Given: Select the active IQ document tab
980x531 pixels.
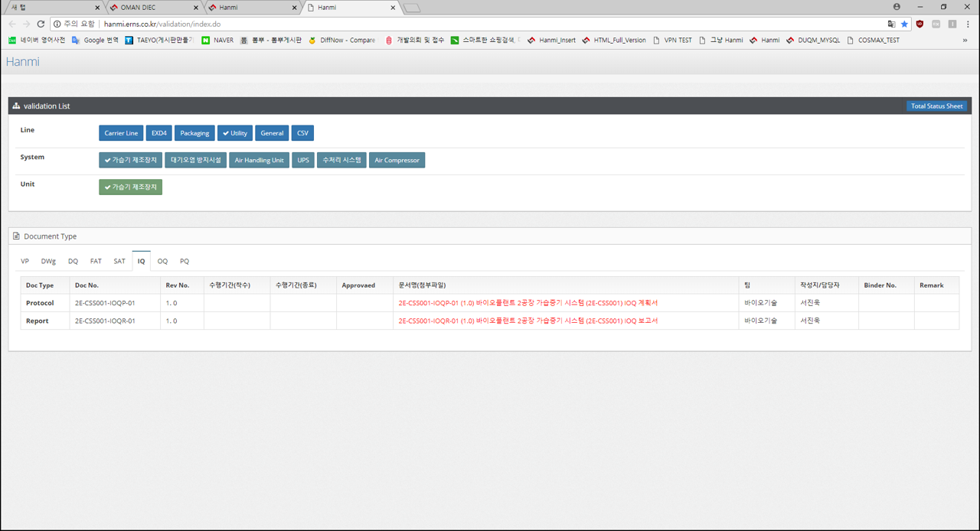Looking at the screenshot, I should (x=141, y=261).
